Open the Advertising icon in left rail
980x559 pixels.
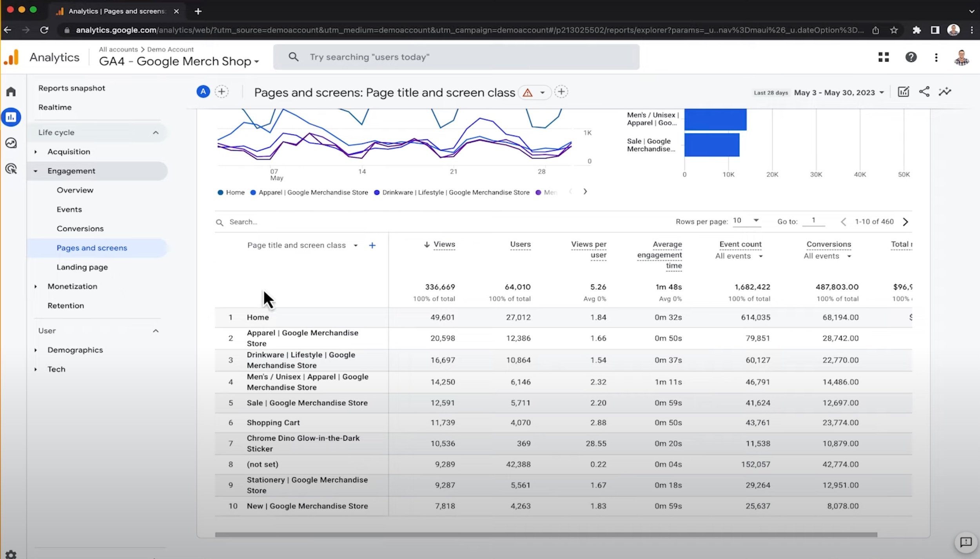point(11,169)
